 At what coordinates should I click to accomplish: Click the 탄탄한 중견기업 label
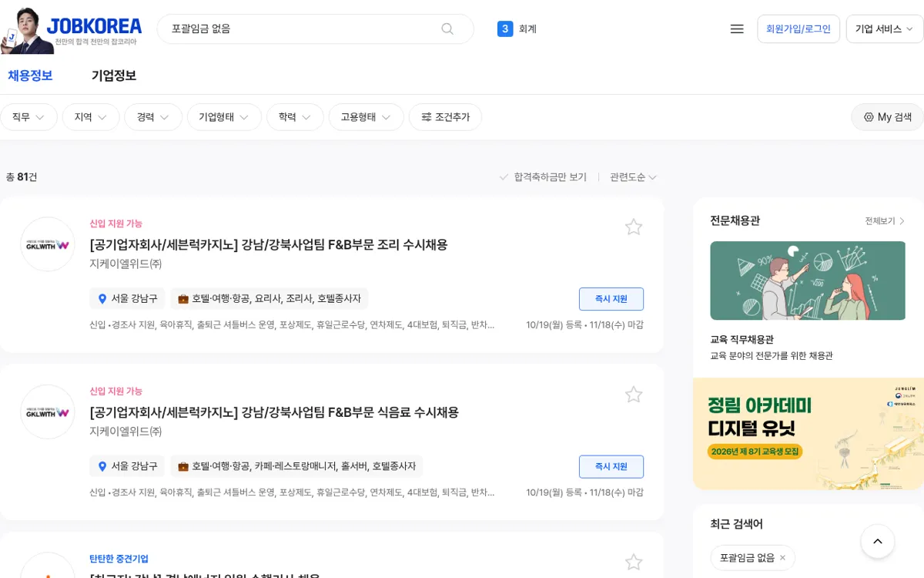(x=119, y=559)
